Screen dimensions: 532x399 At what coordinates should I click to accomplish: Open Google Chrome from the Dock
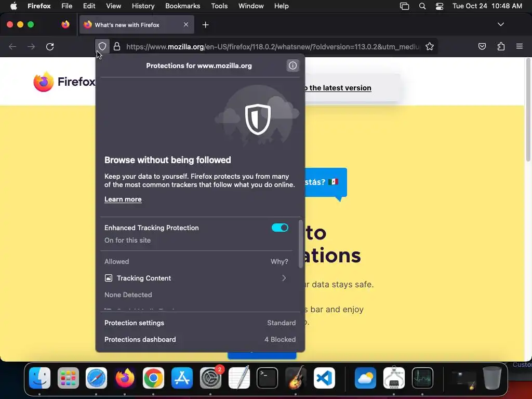point(153,378)
